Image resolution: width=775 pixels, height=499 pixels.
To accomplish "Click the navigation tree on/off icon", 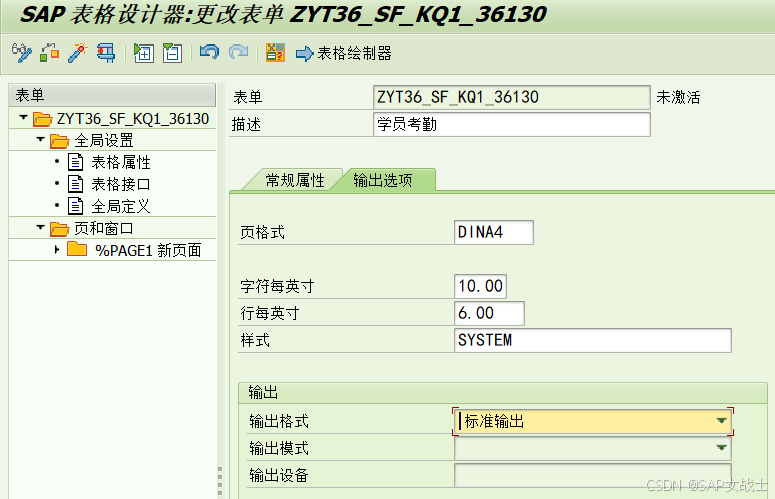I will click(x=106, y=52).
